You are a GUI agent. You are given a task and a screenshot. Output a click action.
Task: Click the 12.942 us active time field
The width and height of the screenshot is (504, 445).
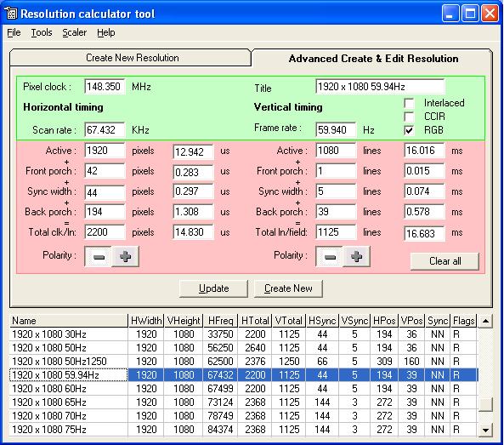(x=193, y=151)
